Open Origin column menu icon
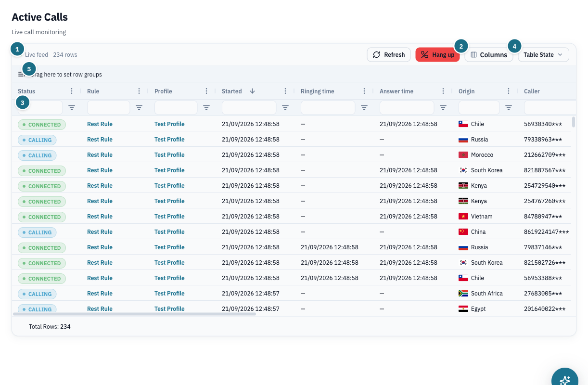This screenshot has height=385, width=588. tap(509, 91)
